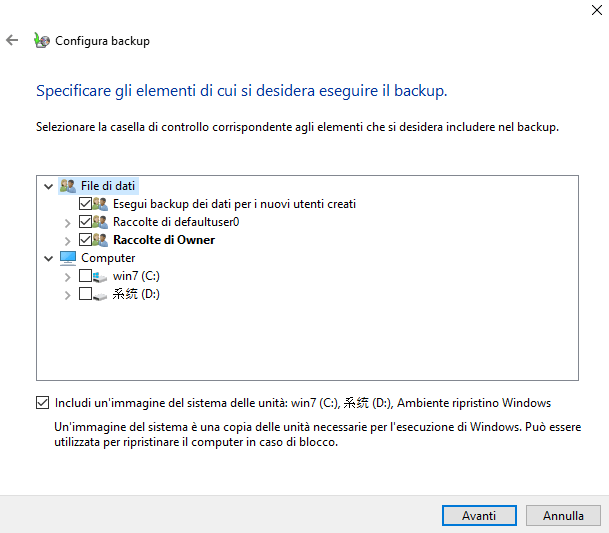The width and height of the screenshot is (609, 533).
Task: Enable the win7 (C:) drive checkbox
Action: (x=85, y=276)
